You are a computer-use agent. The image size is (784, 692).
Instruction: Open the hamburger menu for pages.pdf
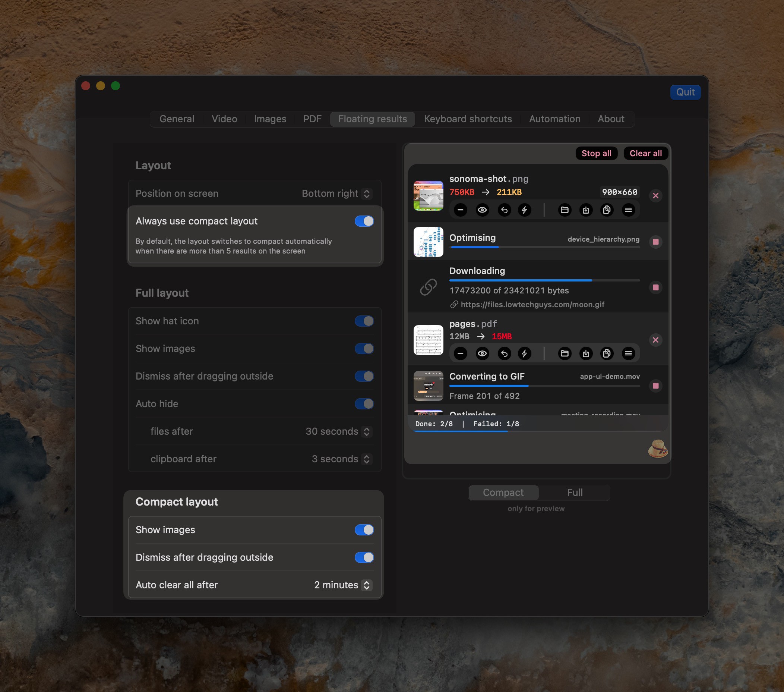point(629,353)
